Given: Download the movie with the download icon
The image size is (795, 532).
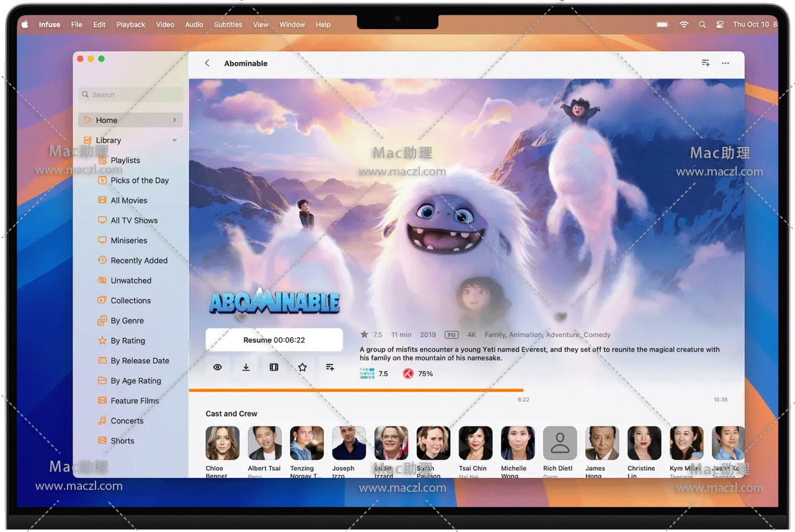Looking at the screenshot, I should [x=246, y=367].
